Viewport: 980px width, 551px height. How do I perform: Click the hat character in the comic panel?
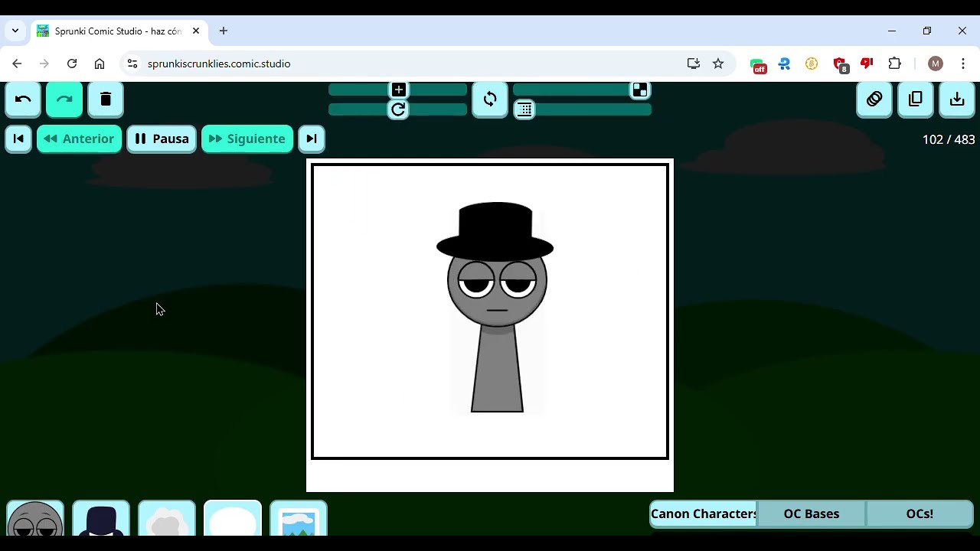496,307
